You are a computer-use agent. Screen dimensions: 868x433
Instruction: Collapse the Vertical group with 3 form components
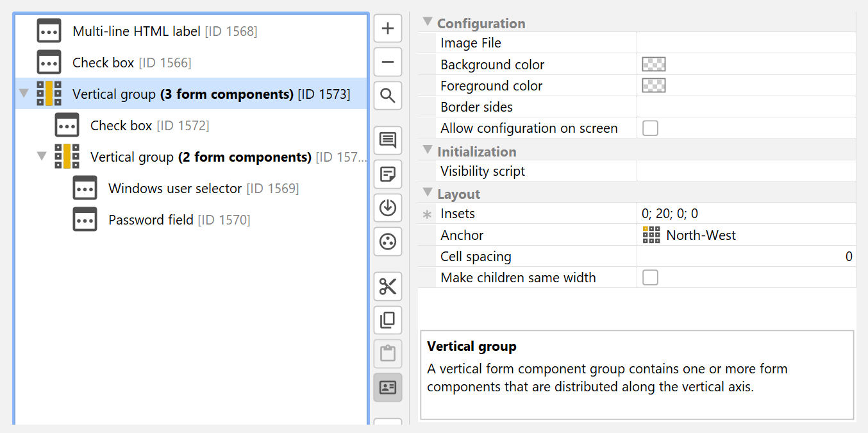[x=24, y=94]
